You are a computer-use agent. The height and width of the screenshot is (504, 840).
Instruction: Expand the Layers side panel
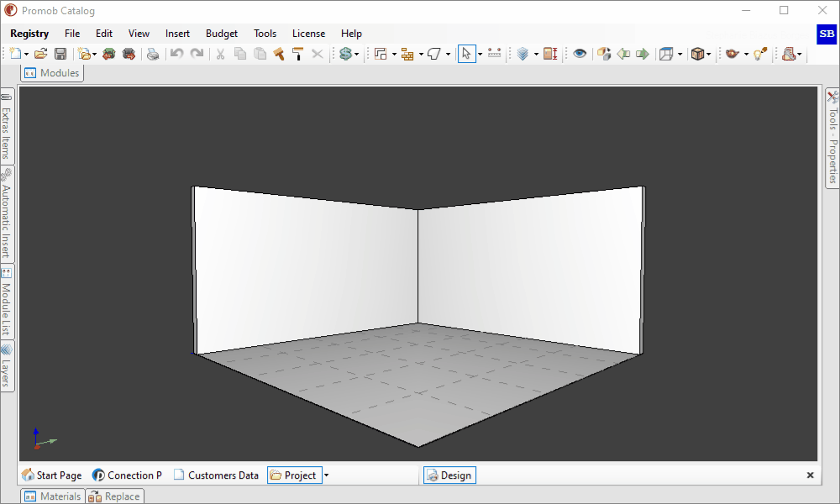(x=7, y=366)
